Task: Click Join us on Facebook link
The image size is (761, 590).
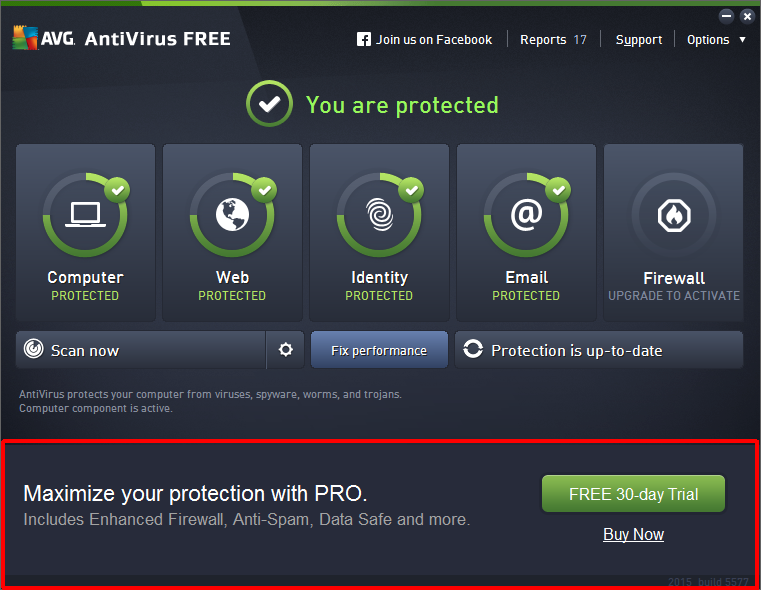Action: click(434, 40)
